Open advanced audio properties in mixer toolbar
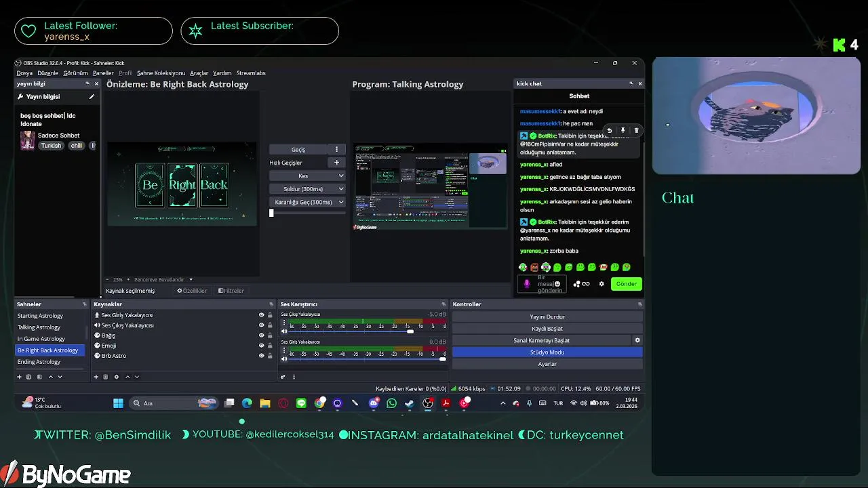The width and height of the screenshot is (868, 488). coord(283,377)
